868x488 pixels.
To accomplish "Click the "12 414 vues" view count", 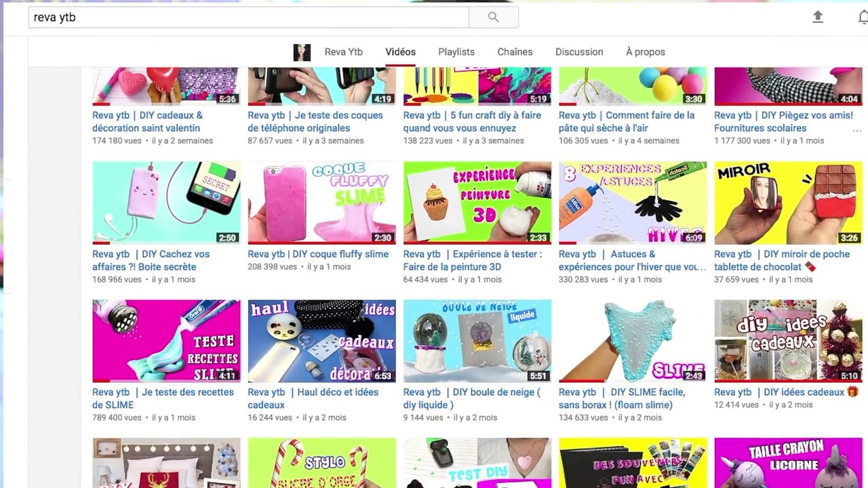I will [736, 405].
